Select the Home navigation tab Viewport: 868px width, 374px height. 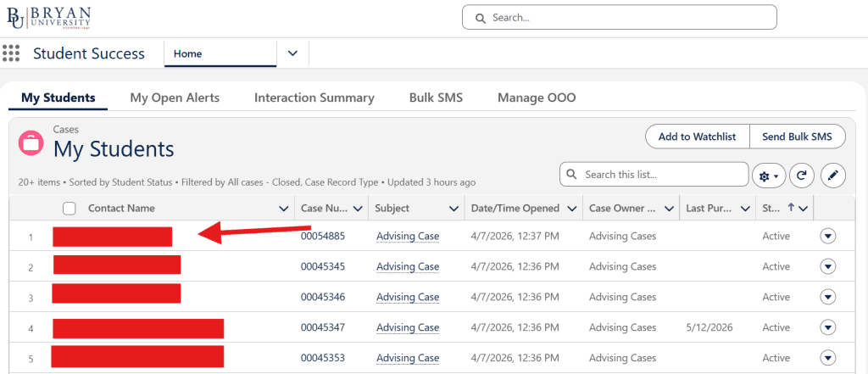coord(220,53)
